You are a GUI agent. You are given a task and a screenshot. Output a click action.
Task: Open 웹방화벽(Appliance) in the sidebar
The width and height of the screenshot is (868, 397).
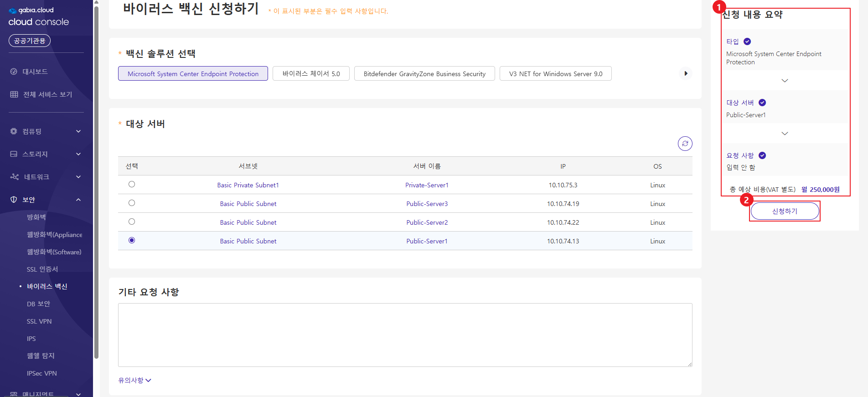coord(55,234)
